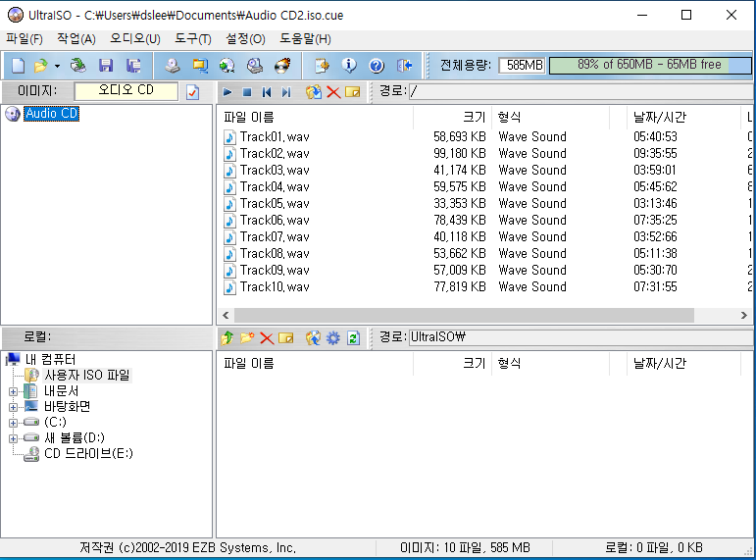Click the Convert image format icon

[200, 66]
